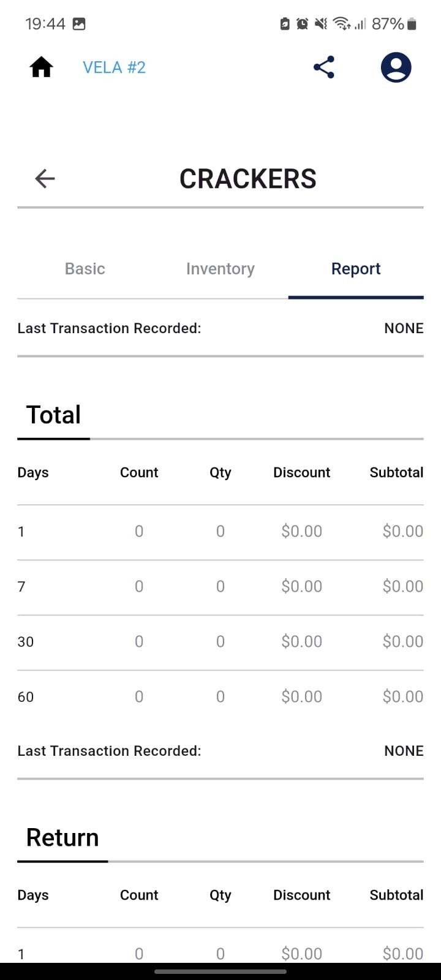Tap the home icon

(x=41, y=67)
